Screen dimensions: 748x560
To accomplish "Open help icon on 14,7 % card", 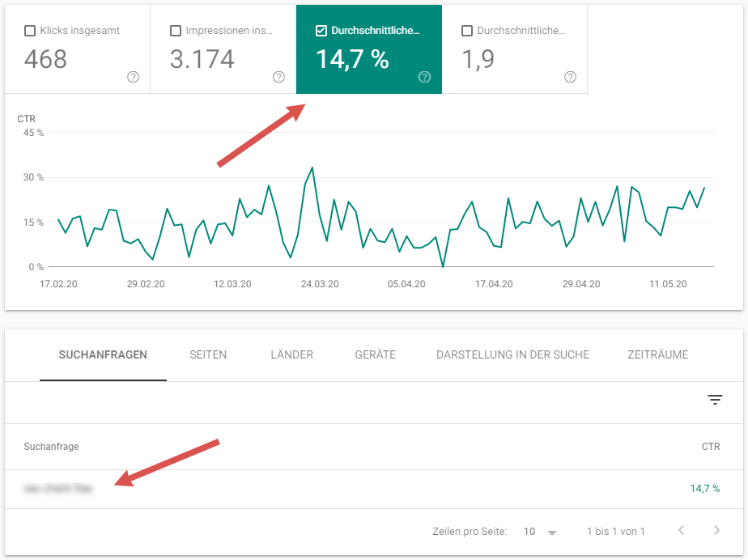I will [x=424, y=77].
